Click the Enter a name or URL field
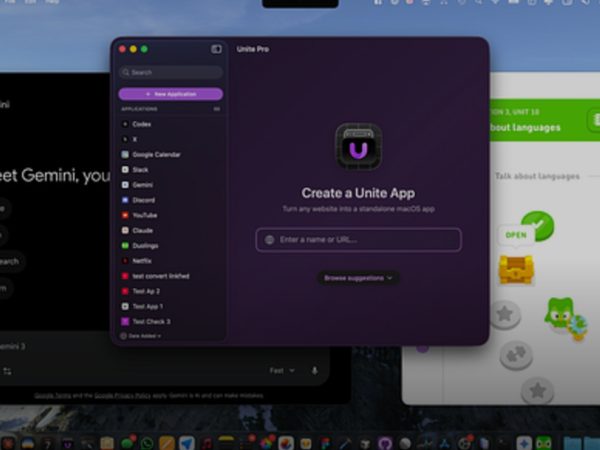Screen dimensions: 600x450 point(359,240)
